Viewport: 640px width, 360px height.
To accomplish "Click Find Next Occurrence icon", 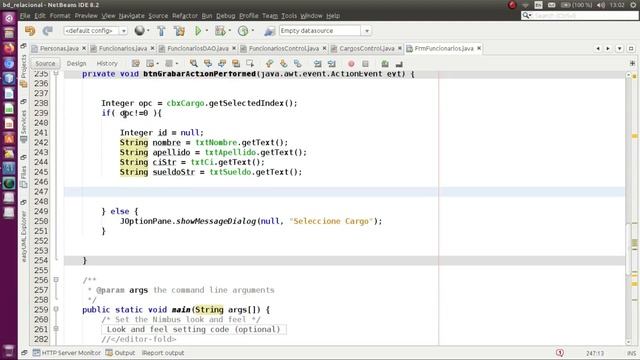I will point(222,64).
